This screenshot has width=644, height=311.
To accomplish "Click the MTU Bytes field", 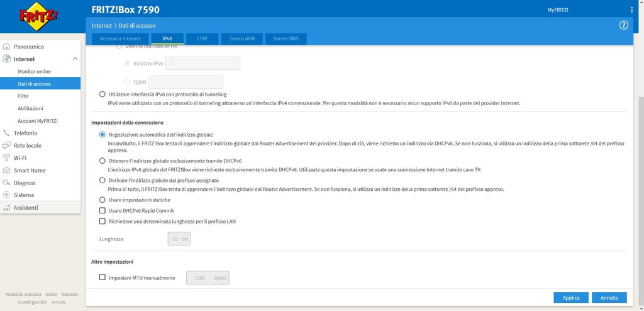I will 208,278.
